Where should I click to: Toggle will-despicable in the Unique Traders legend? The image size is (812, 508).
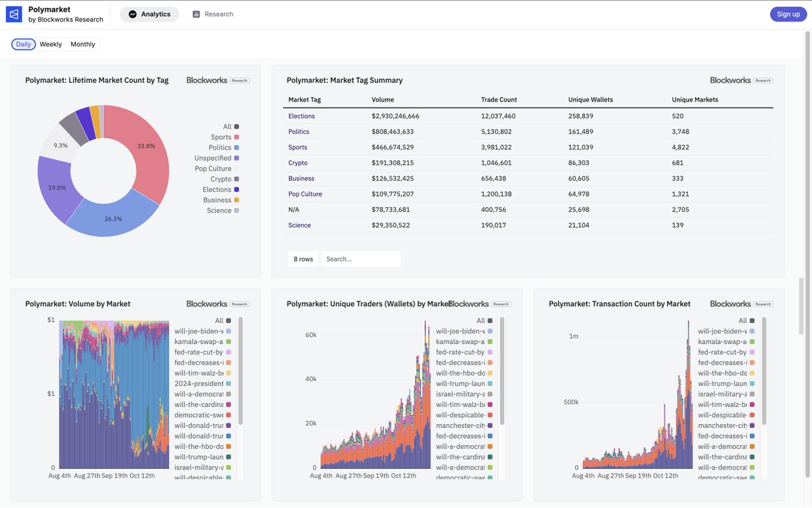click(465, 415)
